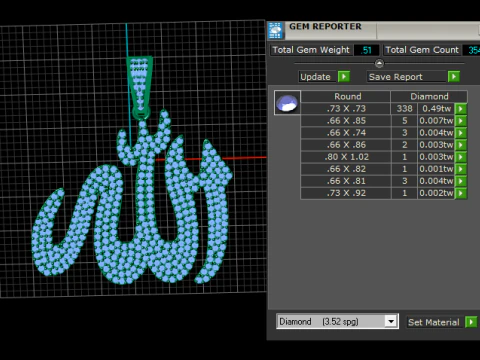Click the green arrow for .66 X .81 row
The image size is (480, 360).
461,181
